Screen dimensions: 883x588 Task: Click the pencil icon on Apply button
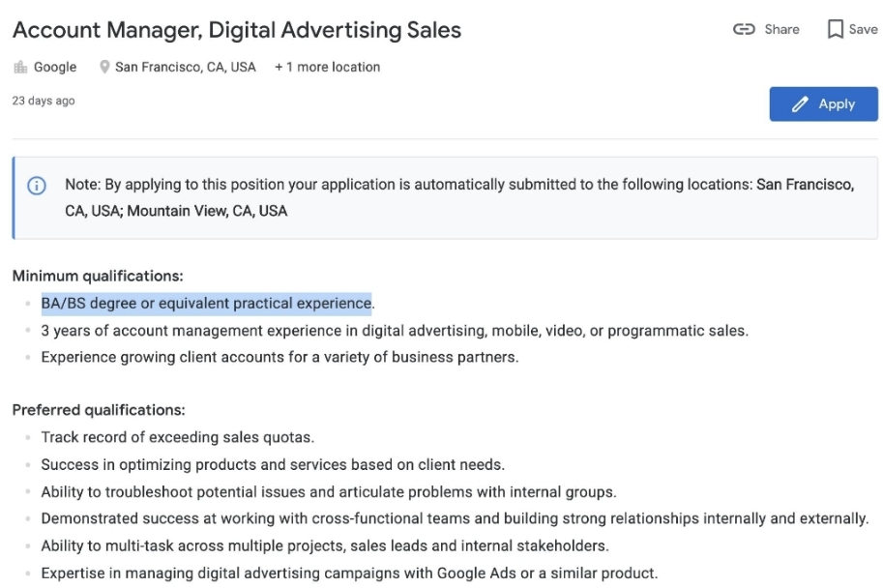pos(800,104)
